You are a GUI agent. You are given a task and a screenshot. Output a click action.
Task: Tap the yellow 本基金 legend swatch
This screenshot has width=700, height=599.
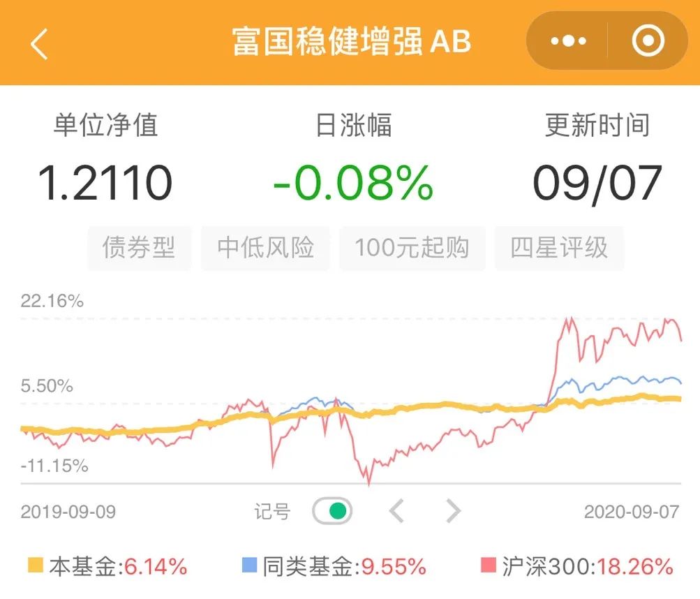[36, 565]
